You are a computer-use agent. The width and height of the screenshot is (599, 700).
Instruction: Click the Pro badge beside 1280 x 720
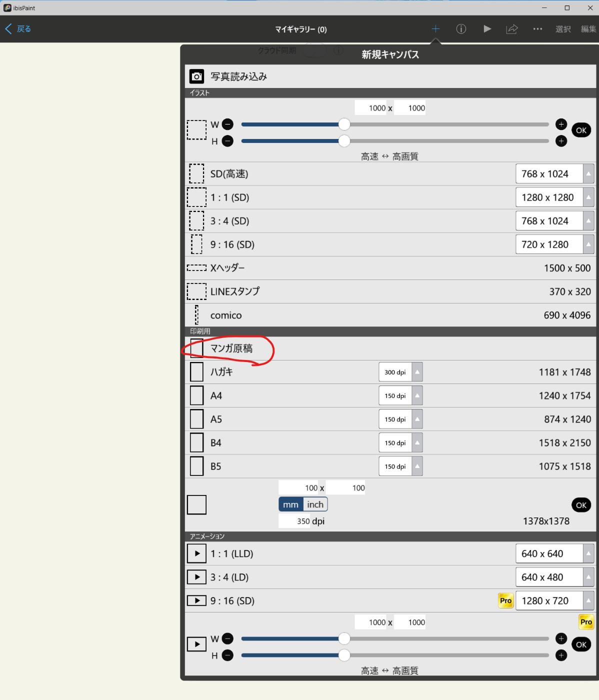(505, 600)
